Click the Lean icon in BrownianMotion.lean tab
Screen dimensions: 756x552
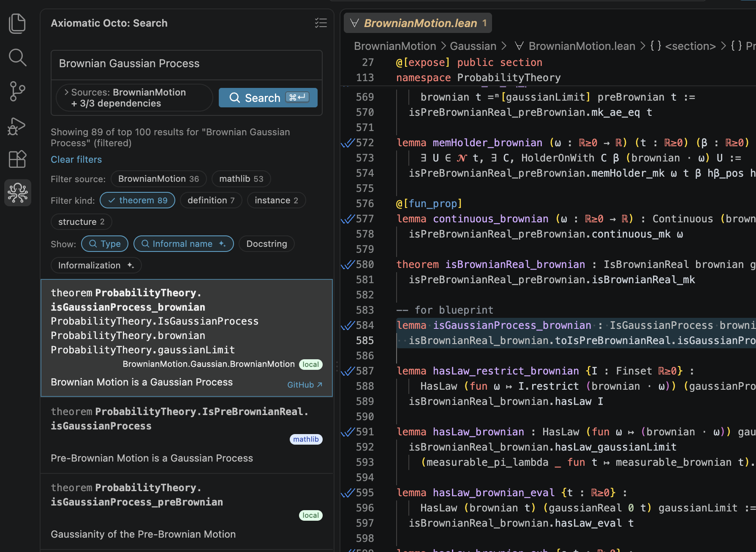355,23
